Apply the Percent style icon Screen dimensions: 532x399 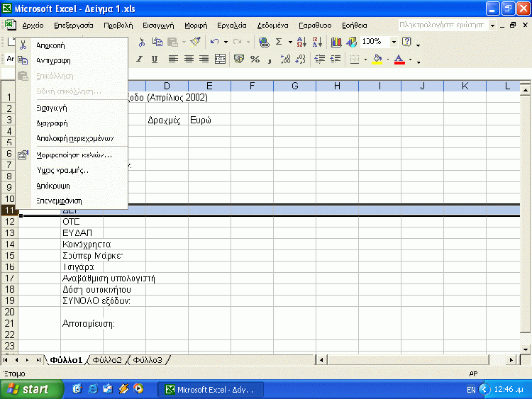click(x=255, y=60)
